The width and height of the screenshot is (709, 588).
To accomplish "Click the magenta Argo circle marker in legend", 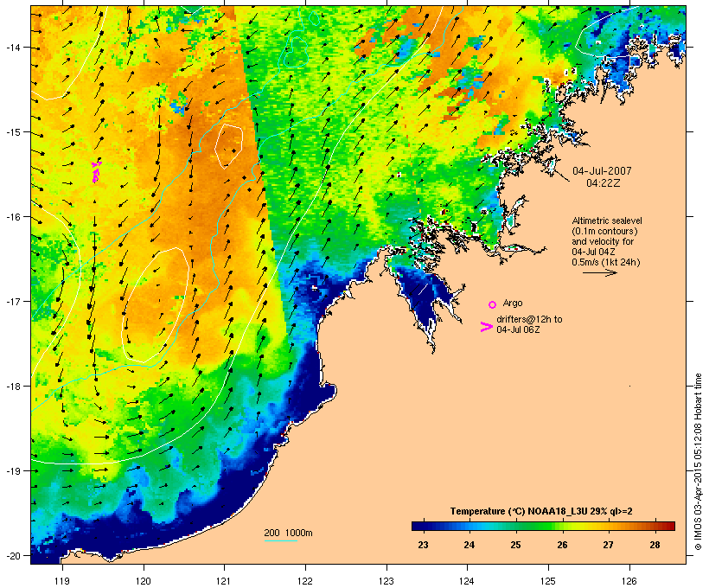I will 493,304.
